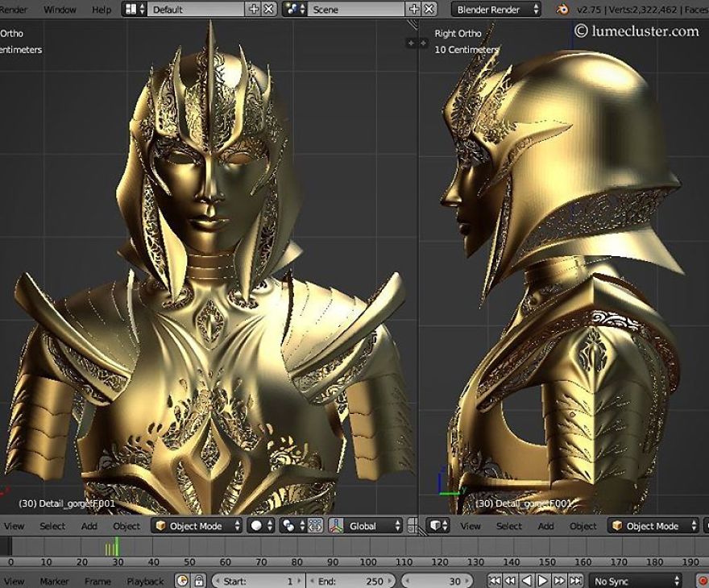
Task: Click the play animation button in the Timeline
Action: pyautogui.click(x=541, y=579)
